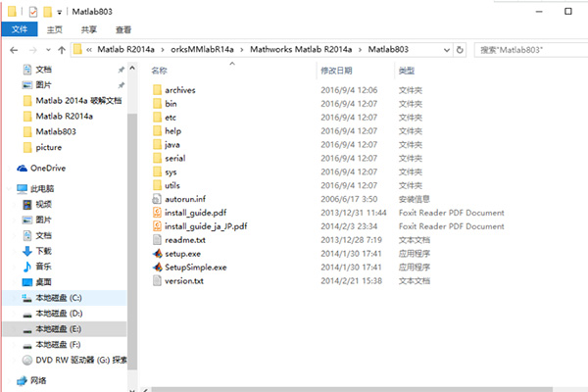The width and height of the screenshot is (588, 392).
Task: Go forward with the forward arrow
Action: point(33,50)
